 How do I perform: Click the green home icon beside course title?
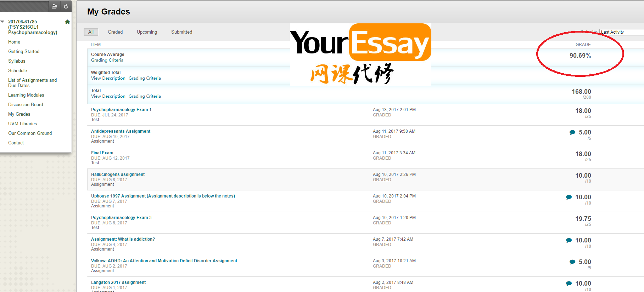coord(67,22)
